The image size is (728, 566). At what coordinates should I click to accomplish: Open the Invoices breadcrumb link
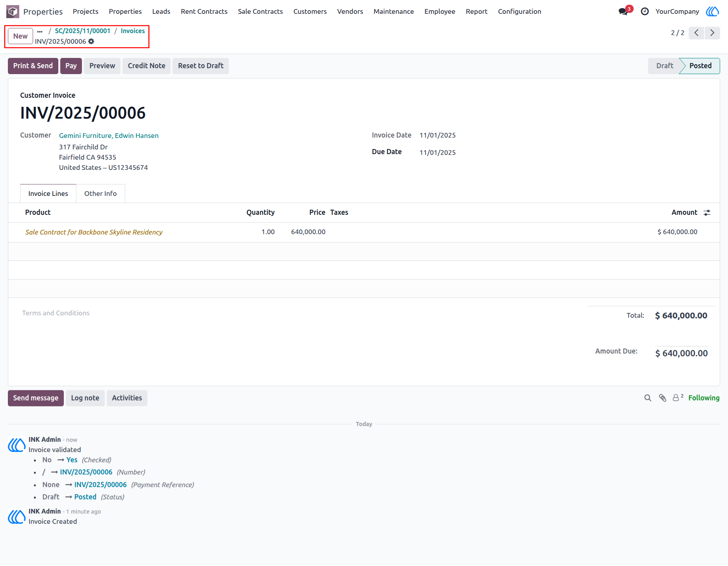[x=133, y=31]
